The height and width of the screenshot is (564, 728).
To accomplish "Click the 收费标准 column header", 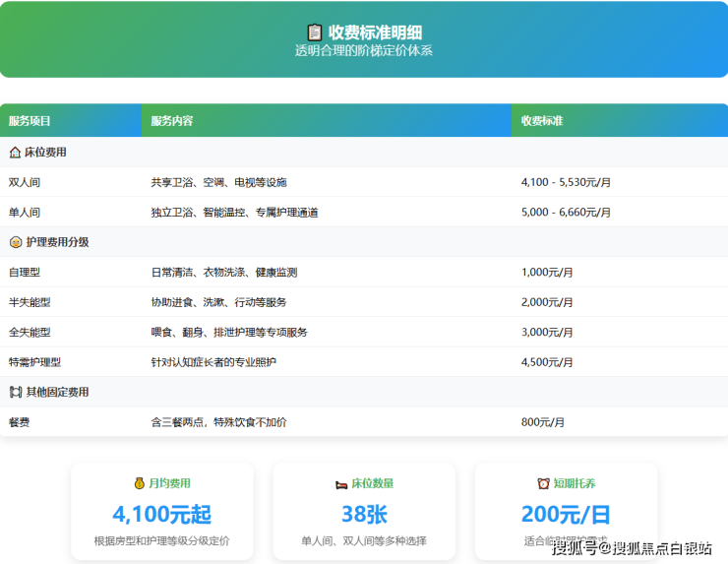I will [x=542, y=121].
